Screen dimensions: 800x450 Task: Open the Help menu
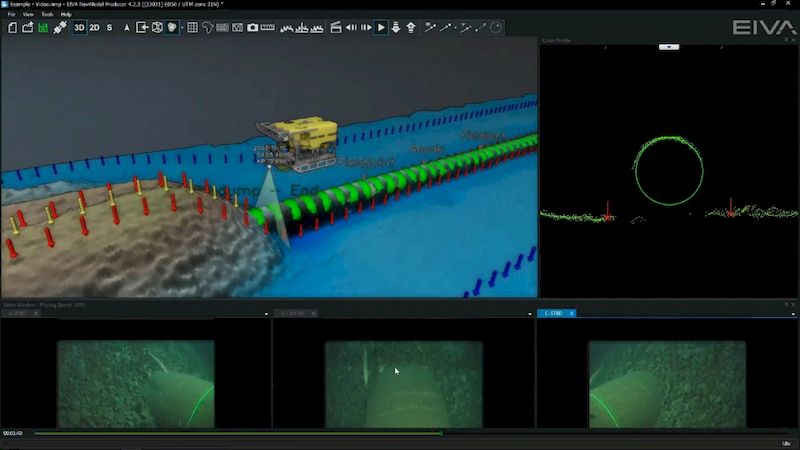coord(66,14)
